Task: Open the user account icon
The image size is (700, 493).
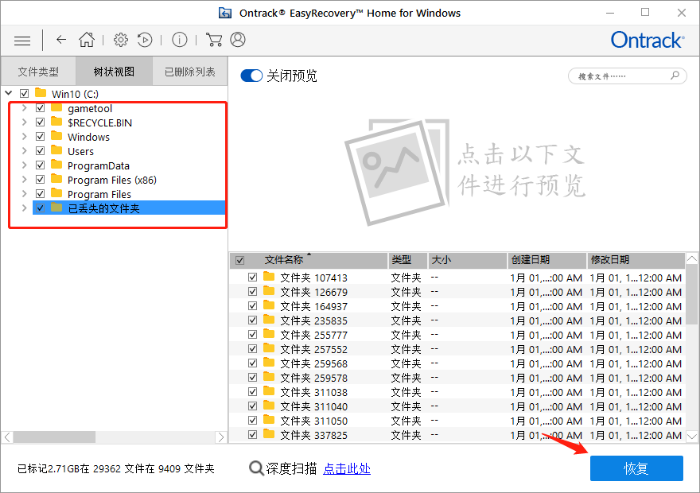Action: tap(238, 40)
